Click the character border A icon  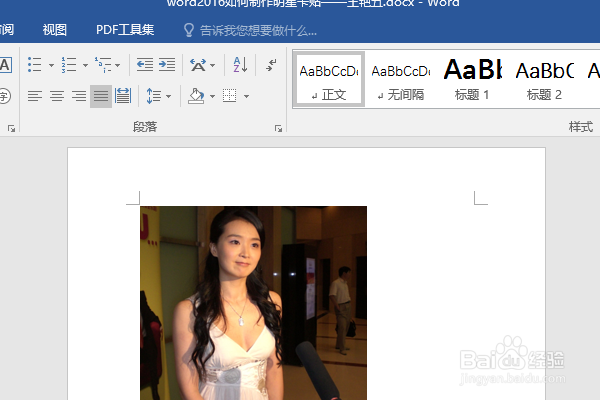[5, 65]
